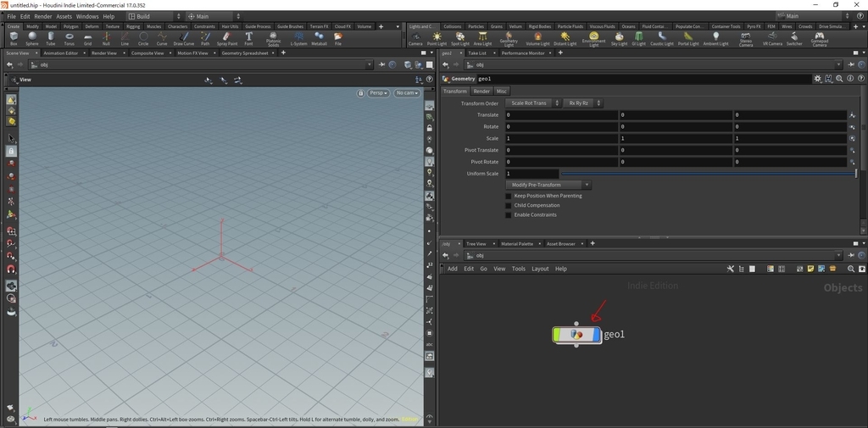Switch to Tree View tab

tap(476, 243)
